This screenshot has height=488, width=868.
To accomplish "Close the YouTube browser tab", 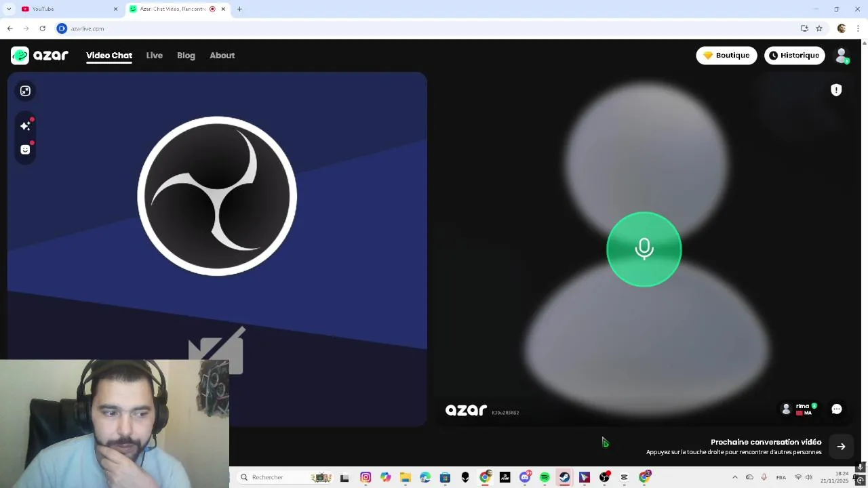I will coord(115,9).
